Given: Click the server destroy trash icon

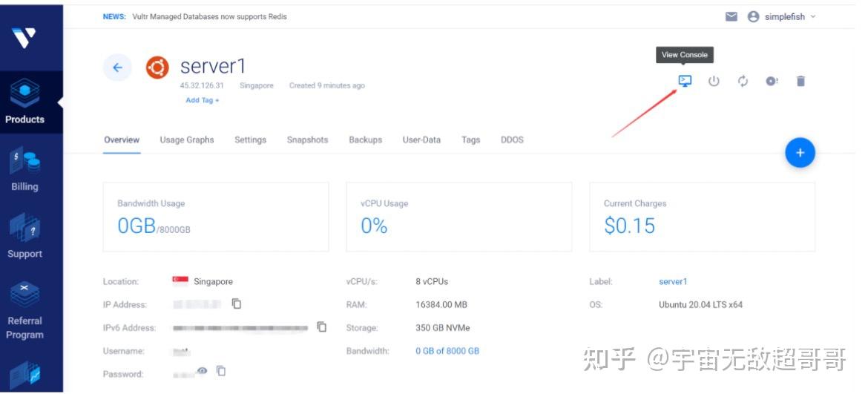Looking at the screenshot, I should point(800,82).
